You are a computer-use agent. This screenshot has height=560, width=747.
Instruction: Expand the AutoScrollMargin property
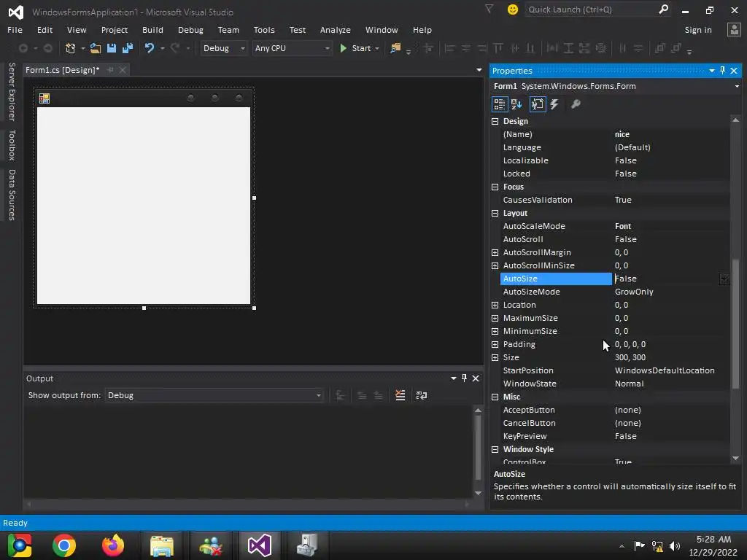click(495, 252)
